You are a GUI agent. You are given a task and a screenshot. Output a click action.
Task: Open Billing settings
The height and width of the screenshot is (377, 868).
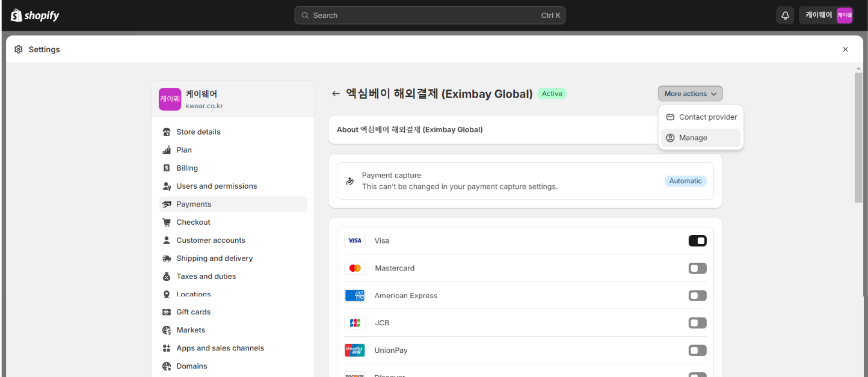233,168
